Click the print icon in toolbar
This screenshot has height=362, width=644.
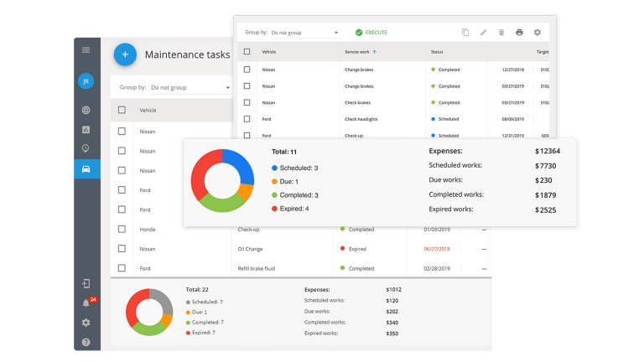(x=519, y=33)
